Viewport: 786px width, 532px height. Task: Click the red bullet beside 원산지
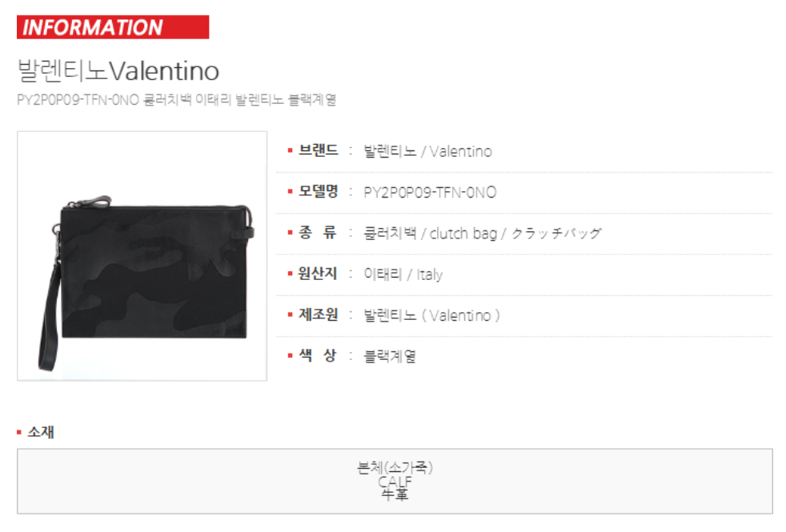point(290,274)
